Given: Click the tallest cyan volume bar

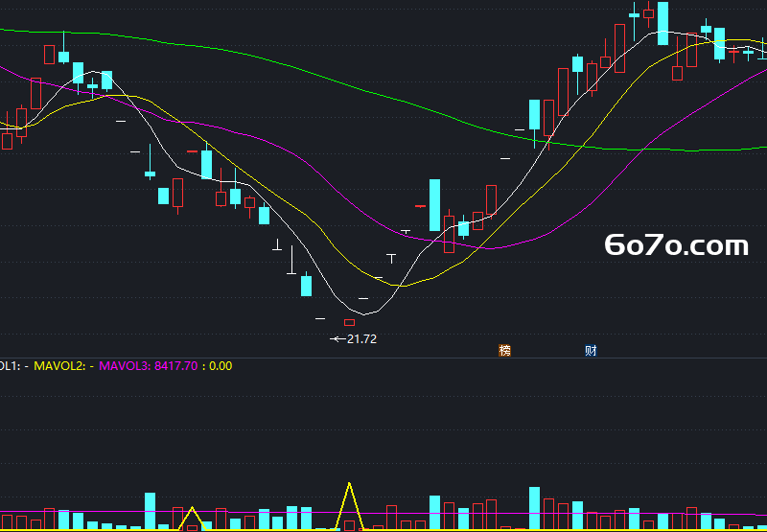Looking at the screenshot, I should [x=534, y=509].
